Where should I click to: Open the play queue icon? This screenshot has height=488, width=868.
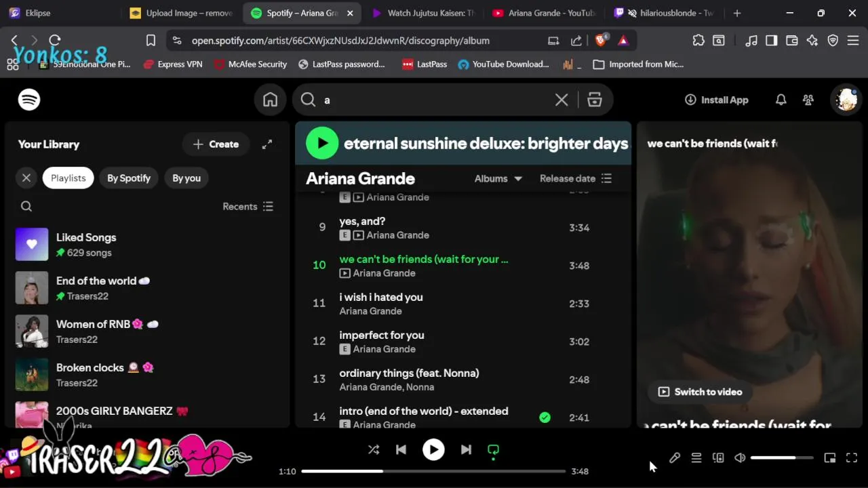pos(696,458)
